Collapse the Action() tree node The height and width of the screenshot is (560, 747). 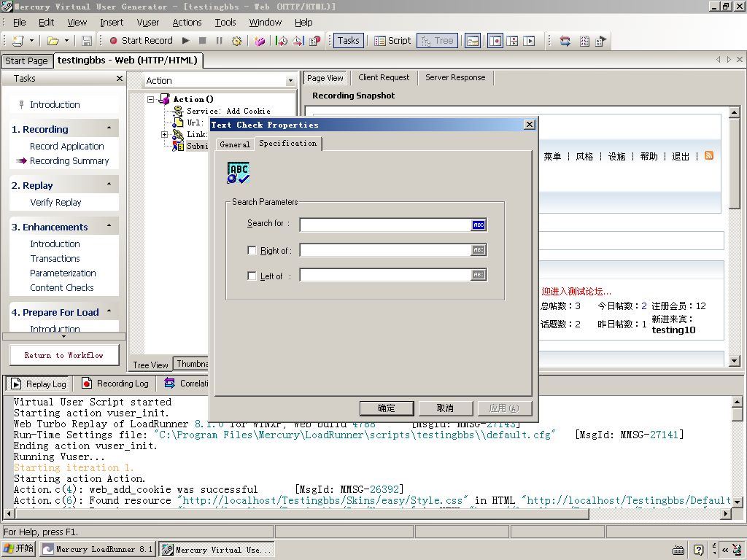(x=151, y=99)
